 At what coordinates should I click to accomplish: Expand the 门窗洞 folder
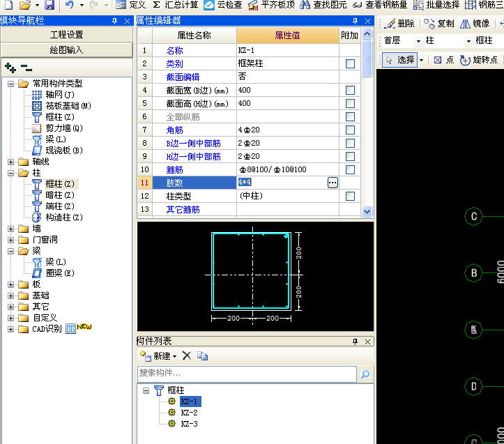[x=10, y=240]
